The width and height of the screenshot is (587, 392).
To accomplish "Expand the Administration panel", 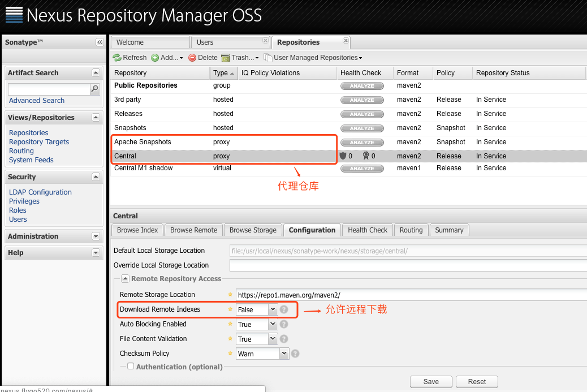I will tap(96, 236).
